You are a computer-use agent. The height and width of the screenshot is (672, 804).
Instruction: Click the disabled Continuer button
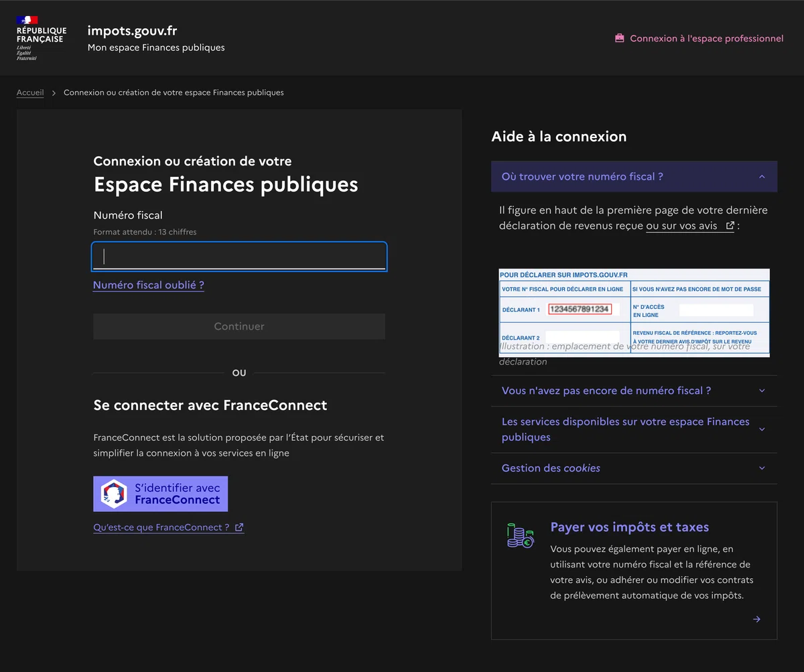[239, 326]
